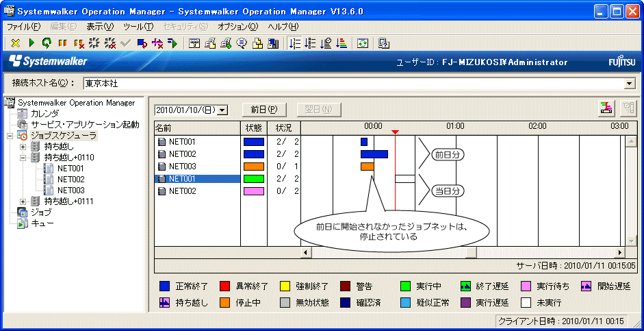Click the vertical scrollbar down arrow
Screen dimensions: 644x331
[x=630, y=241]
